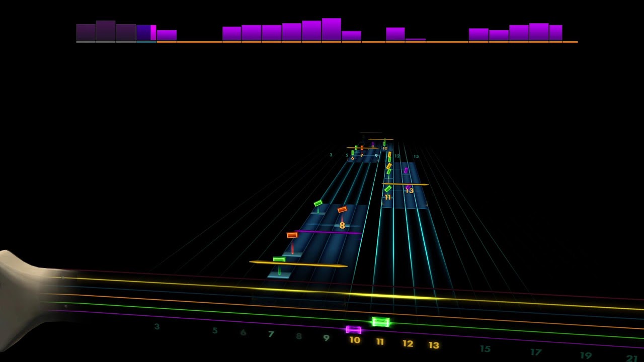Click the very short purple progress bar
This screenshot has width=644, height=362.
click(416, 39)
